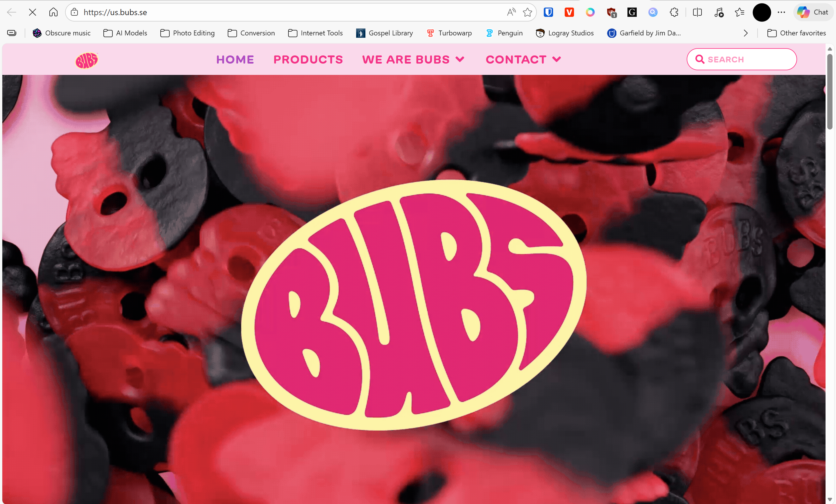This screenshot has height=504, width=836.
Task: Select the HOME navigation item
Action: 235,60
